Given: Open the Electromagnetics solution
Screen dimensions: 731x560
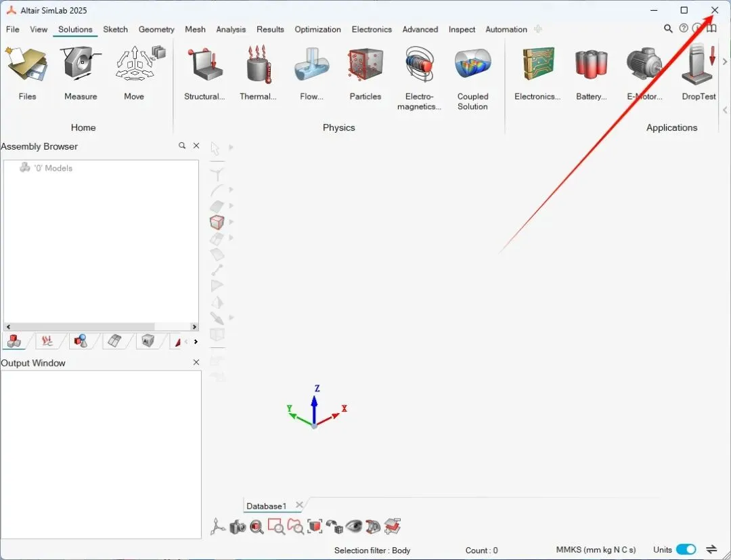Looking at the screenshot, I should tap(419, 78).
